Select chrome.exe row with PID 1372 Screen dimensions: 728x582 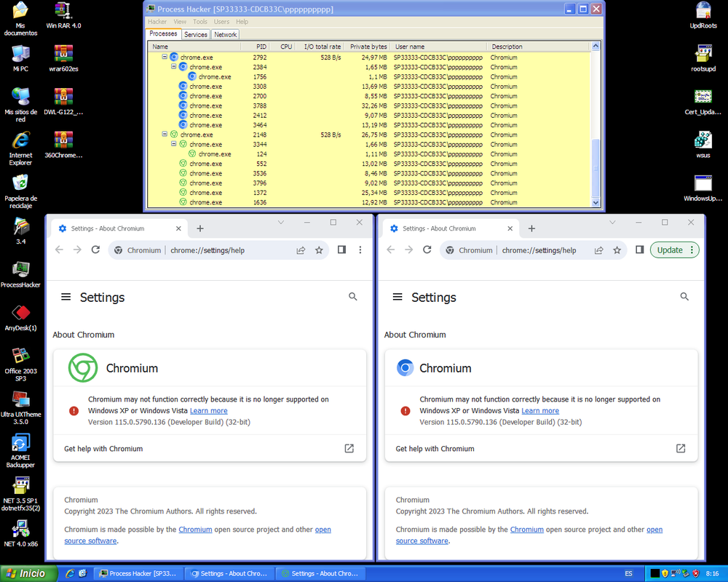[x=369, y=193]
